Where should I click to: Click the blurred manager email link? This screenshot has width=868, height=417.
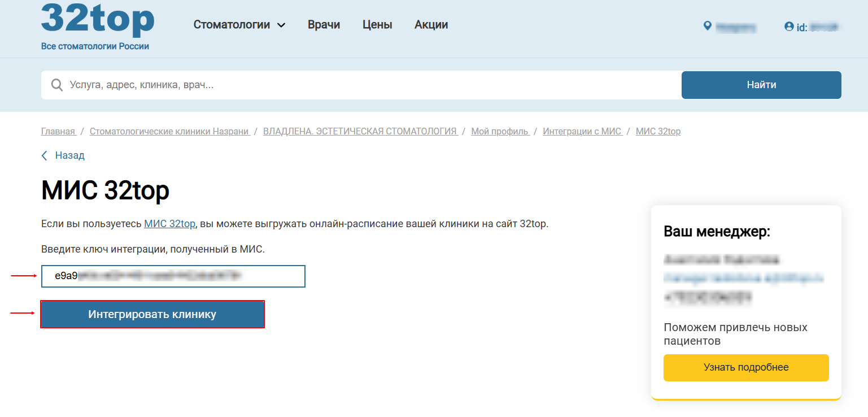(743, 278)
